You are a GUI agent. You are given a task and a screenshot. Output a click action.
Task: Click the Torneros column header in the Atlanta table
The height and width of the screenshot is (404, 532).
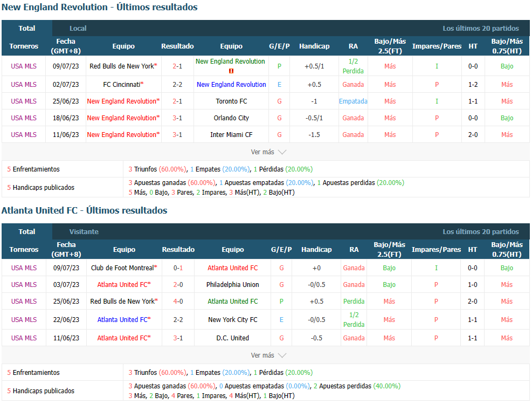pyautogui.click(x=24, y=250)
